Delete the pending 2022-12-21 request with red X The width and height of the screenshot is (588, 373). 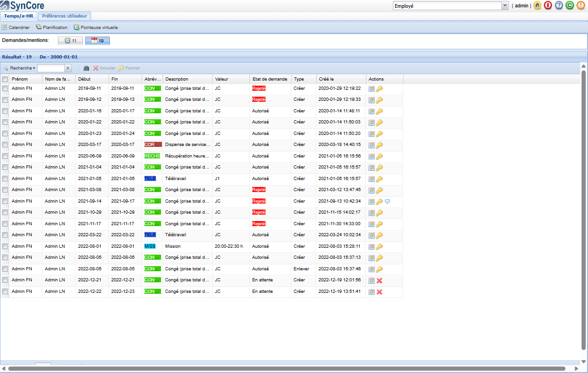(380, 280)
